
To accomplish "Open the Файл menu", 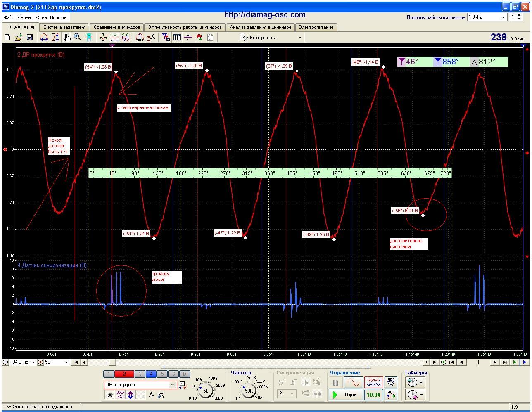I will (x=9, y=17).
